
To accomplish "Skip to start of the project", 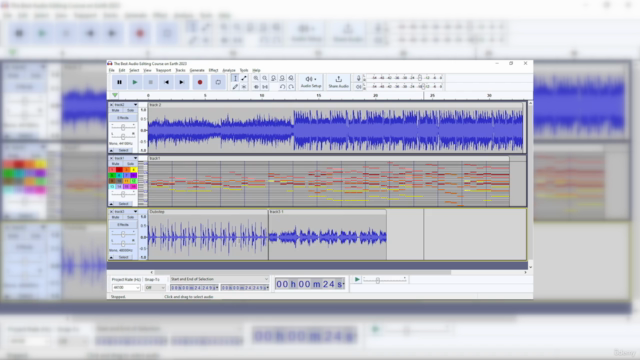I will click(x=166, y=82).
